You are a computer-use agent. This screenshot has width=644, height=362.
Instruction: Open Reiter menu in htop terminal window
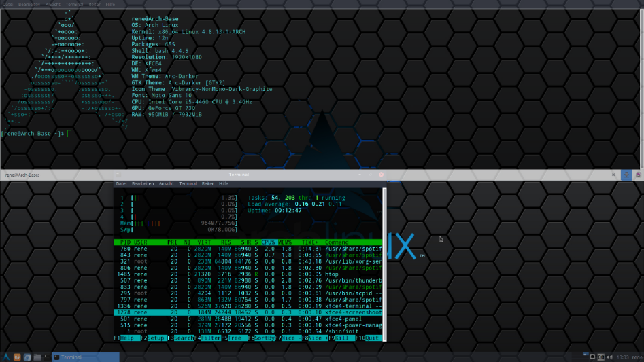click(207, 183)
